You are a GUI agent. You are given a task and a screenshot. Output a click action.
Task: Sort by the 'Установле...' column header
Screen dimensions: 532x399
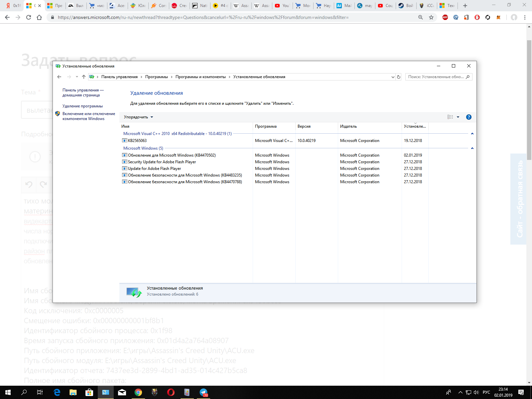[x=415, y=126]
